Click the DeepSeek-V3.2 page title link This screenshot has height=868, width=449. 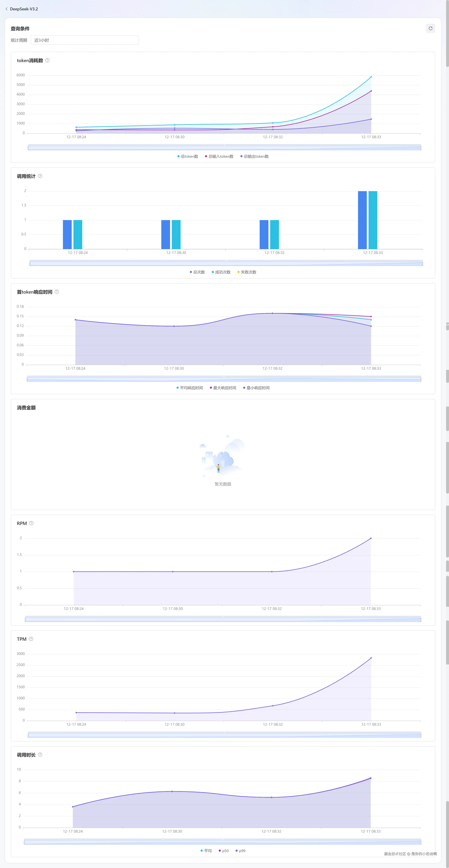pos(24,9)
